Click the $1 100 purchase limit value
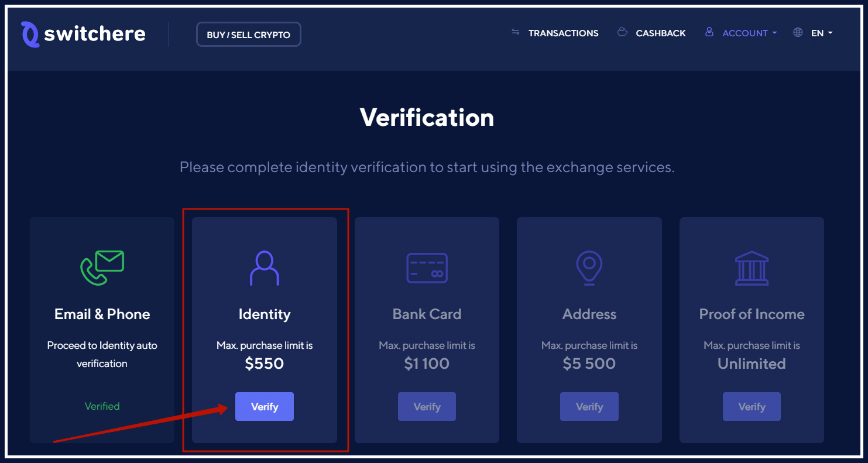868x463 pixels. coord(427,363)
